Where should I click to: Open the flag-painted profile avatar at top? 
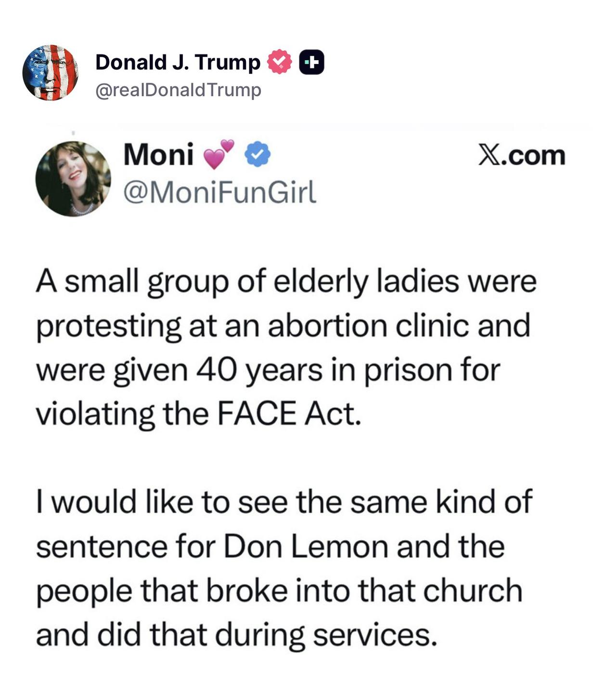click(x=50, y=73)
